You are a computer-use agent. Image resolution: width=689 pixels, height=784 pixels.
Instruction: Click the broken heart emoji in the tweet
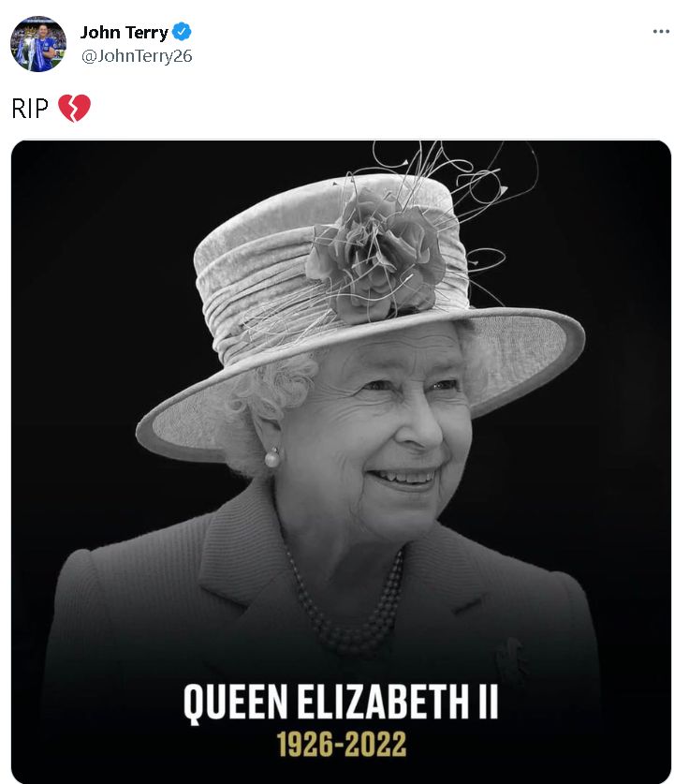tap(76, 108)
